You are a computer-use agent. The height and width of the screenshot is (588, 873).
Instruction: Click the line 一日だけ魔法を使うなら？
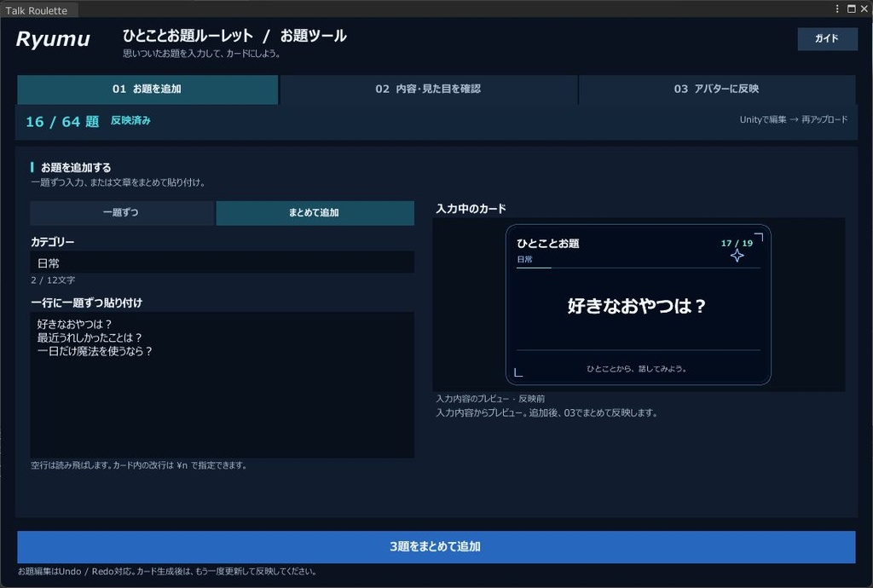95,351
